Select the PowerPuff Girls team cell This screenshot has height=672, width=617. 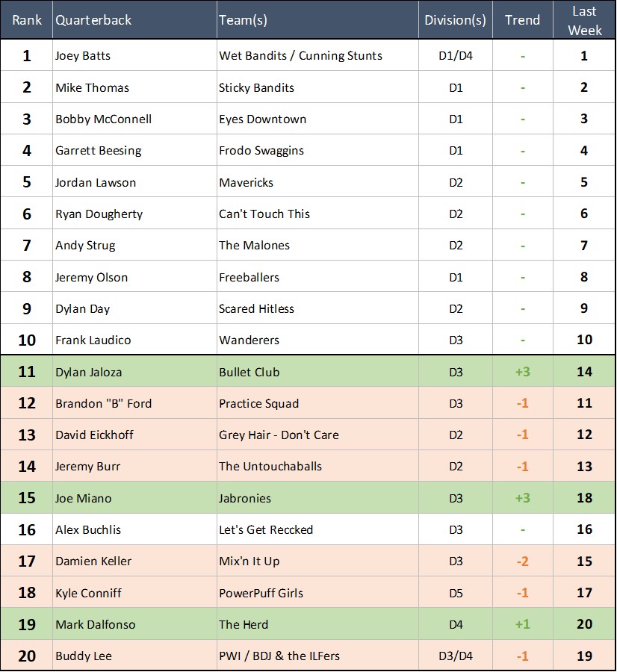260,593
